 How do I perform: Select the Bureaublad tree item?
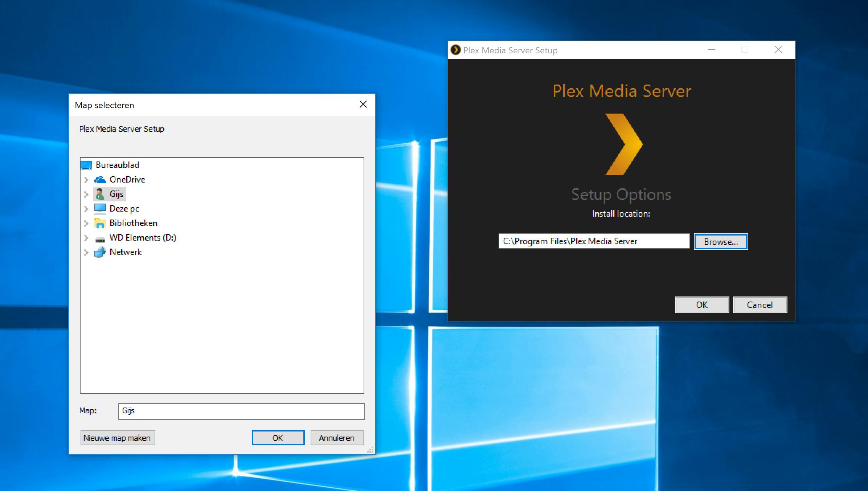point(117,165)
